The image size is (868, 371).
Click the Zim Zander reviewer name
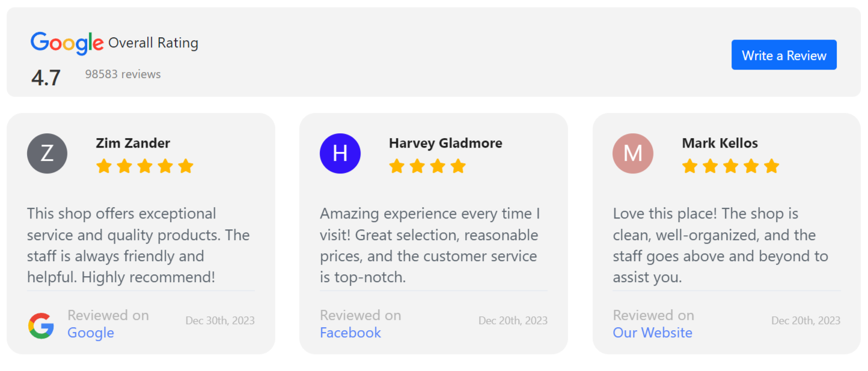coord(133,143)
